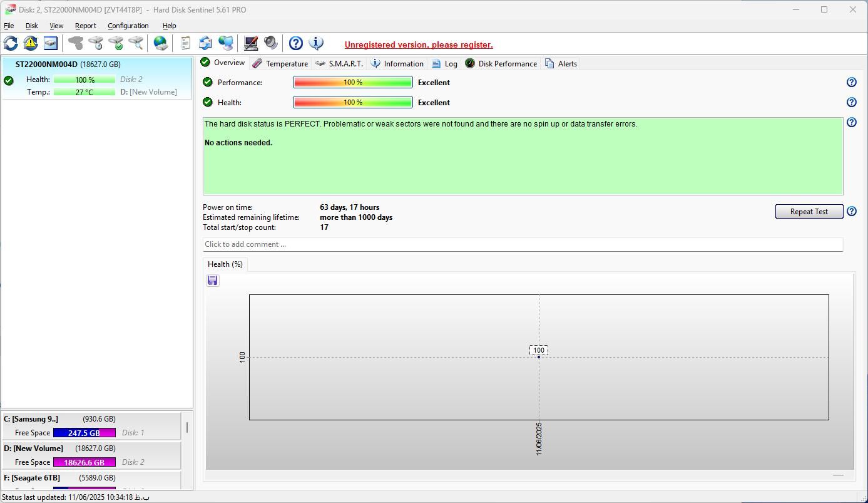Screen dimensions: 868x503
Task: Open the report document toolbar icon
Action: (186, 43)
